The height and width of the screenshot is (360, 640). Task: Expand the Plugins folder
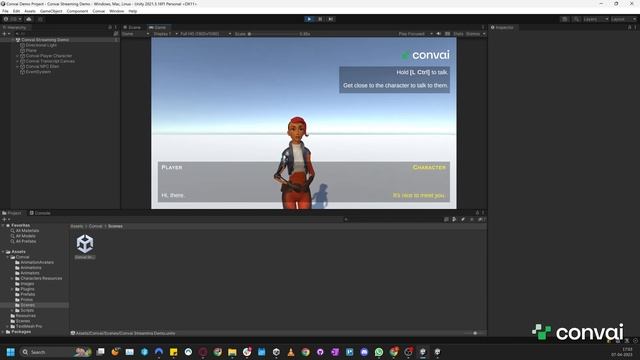click(13, 289)
